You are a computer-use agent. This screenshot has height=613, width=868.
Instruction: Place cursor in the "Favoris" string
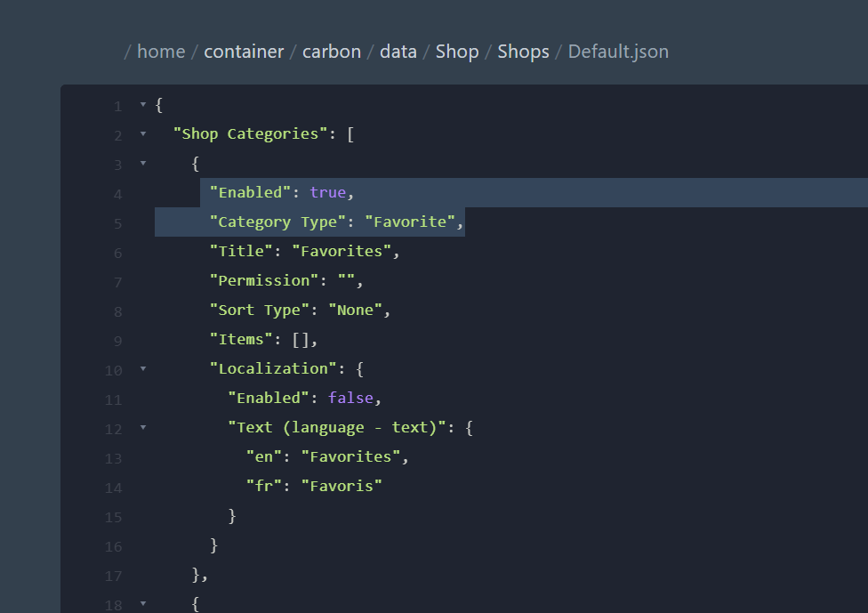342,487
